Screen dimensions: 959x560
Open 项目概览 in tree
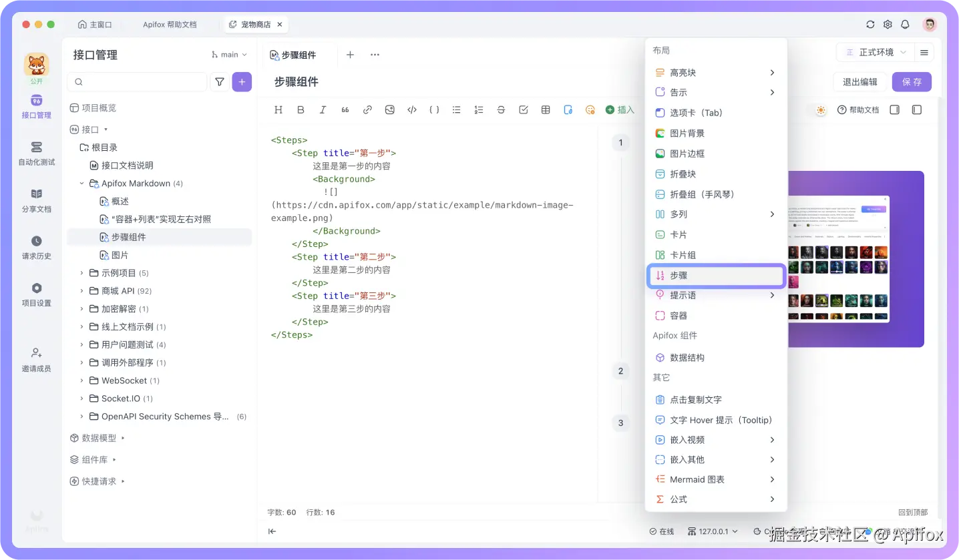point(93,108)
